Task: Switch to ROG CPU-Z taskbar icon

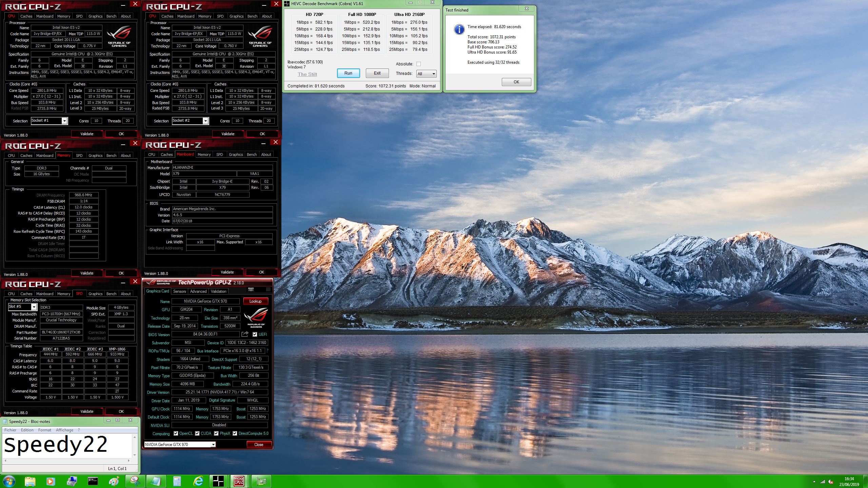Action: [x=239, y=481]
